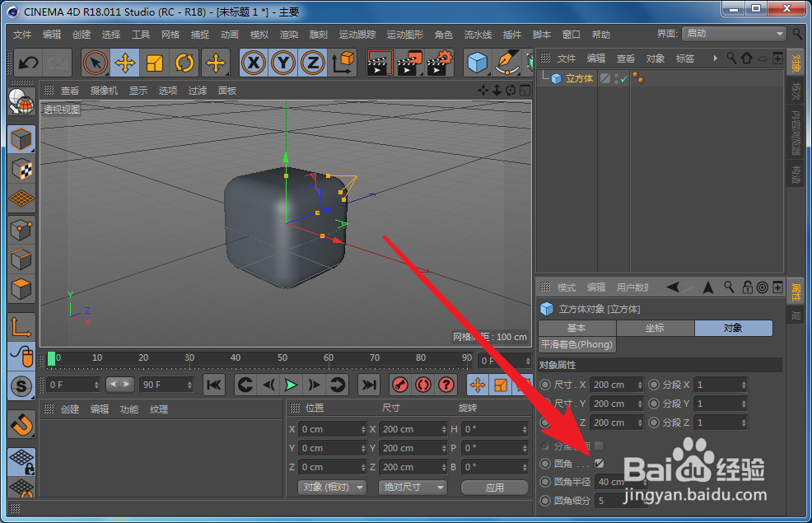The image size is (812, 523).
Task: Toggle 立方体 green enable checkmark
Action: [624, 79]
